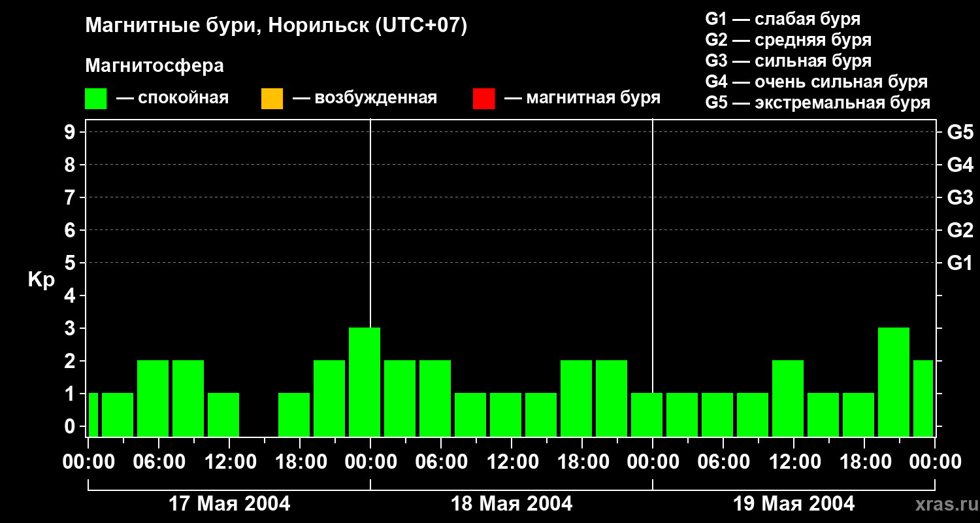
Task: Click the 'G5 — экстремальная буря' legend line
Action: point(818,103)
